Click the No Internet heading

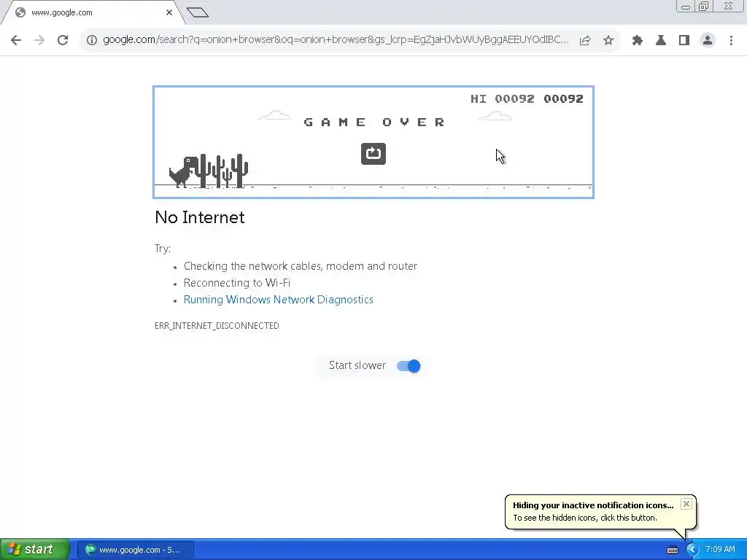coord(200,217)
